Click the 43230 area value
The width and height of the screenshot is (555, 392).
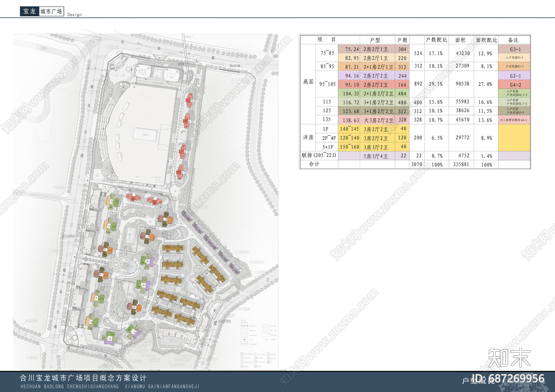(462, 53)
